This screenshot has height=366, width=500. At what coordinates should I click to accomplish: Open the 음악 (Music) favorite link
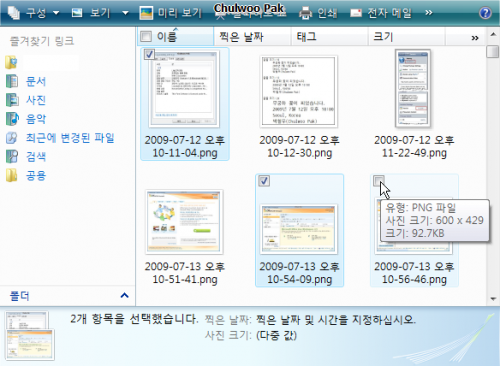36,119
